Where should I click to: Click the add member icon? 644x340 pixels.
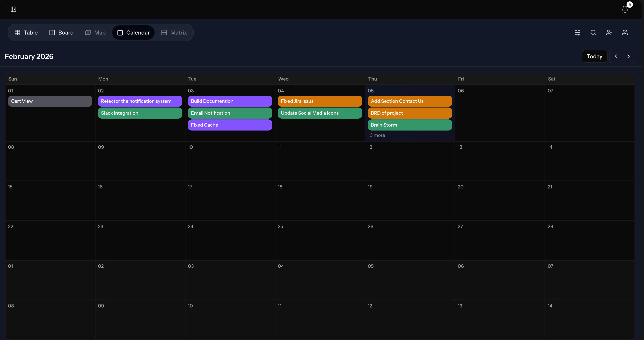pyautogui.click(x=609, y=33)
